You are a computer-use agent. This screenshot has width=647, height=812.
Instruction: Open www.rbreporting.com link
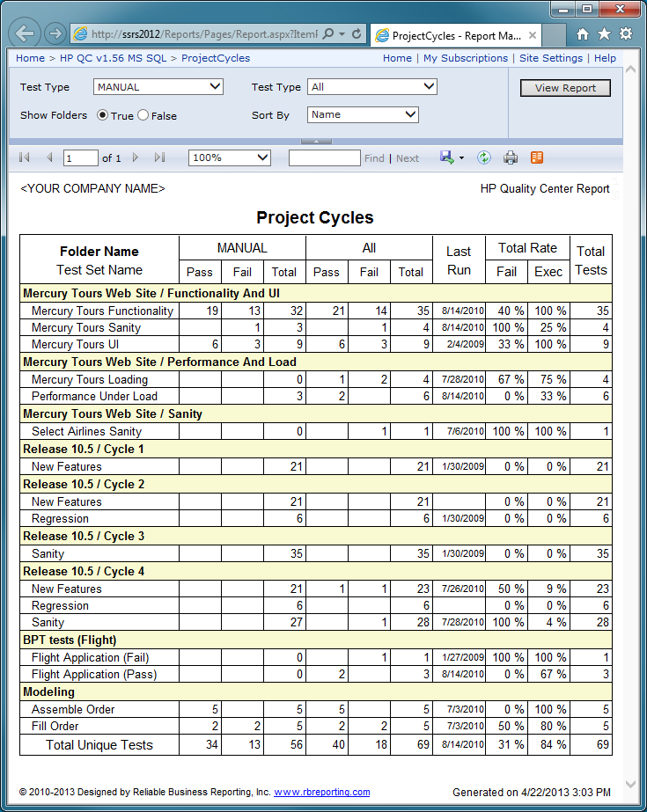tap(321, 792)
